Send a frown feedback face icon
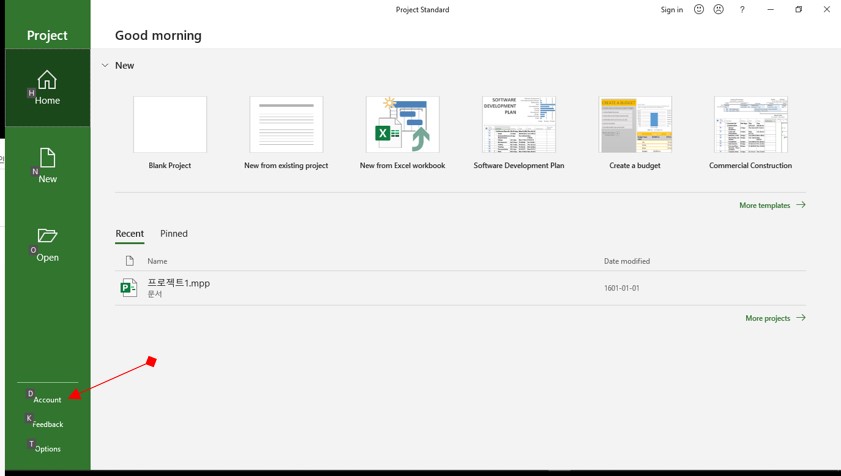841x476 pixels. tap(719, 9)
